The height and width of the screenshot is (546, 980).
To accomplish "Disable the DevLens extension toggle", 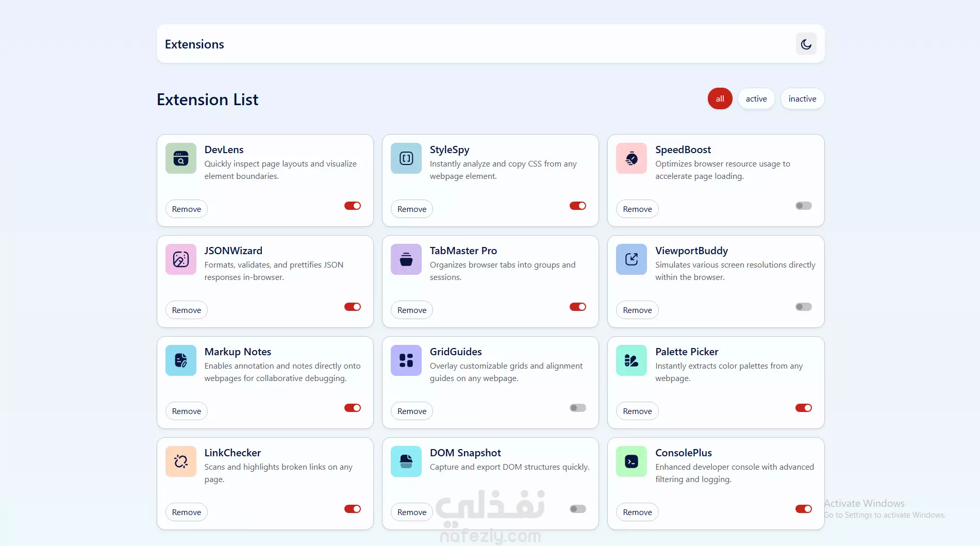I will tap(353, 206).
